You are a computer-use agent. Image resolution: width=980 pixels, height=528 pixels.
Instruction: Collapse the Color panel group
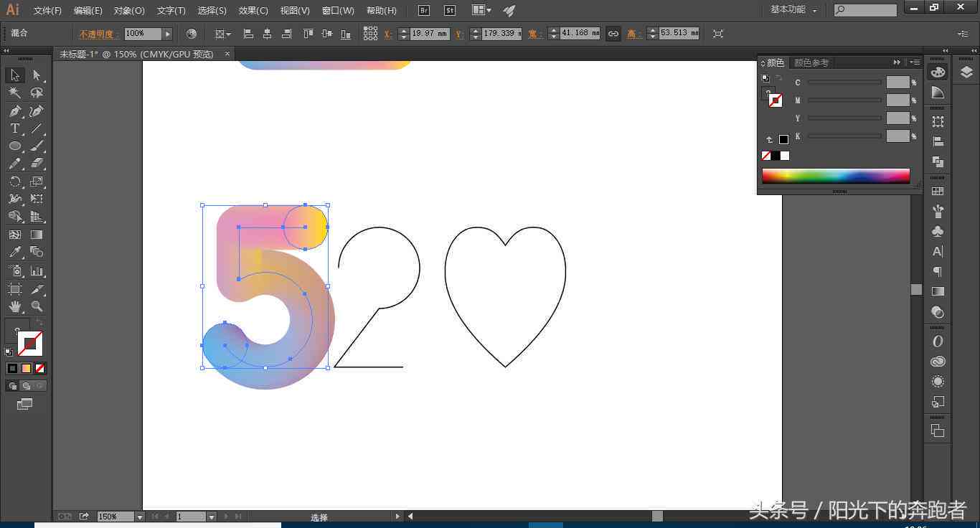coord(897,62)
